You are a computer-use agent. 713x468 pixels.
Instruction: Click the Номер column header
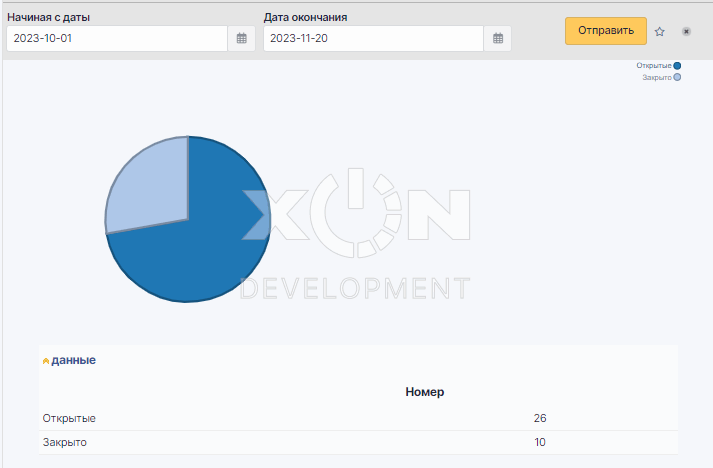point(425,392)
